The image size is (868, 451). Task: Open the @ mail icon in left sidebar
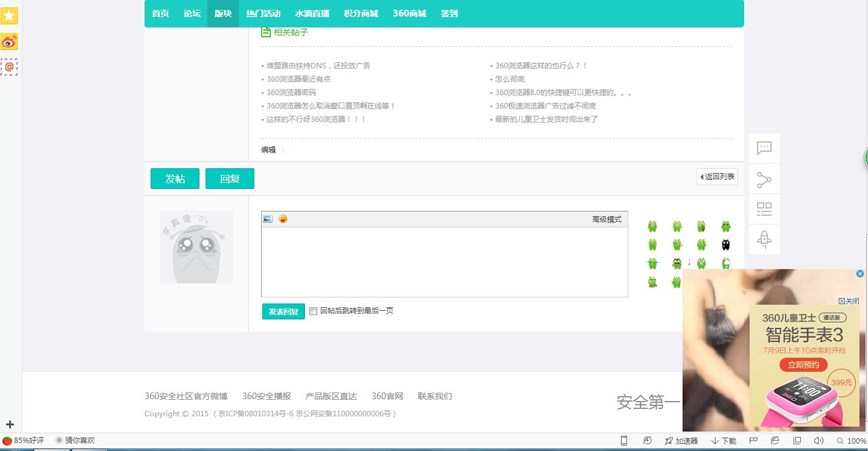pos(9,67)
